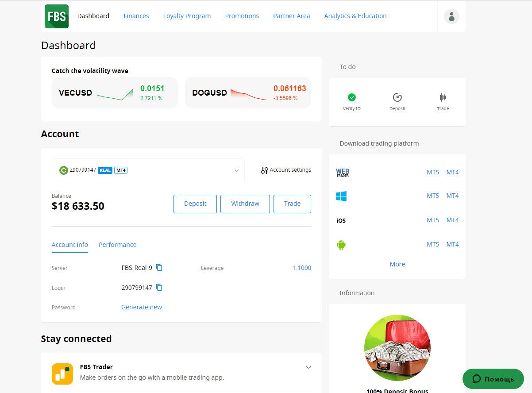Viewport: 532px width, 393px height.
Task: Download MT5 for iOS
Action: click(x=433, y=220)
